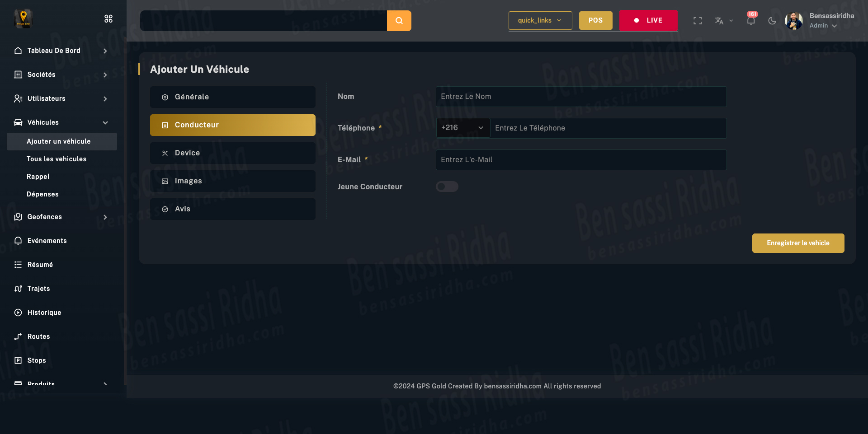
Task: Click the GPS Gold logo
Action: click(x=23, y=19)
